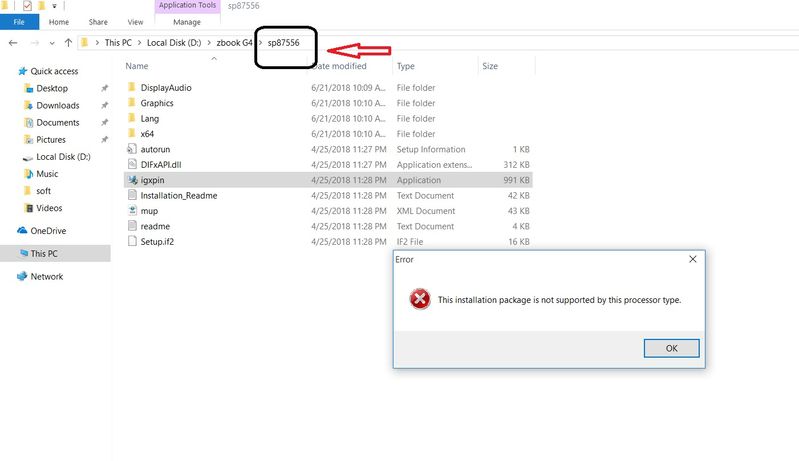The width and height of the screenshot is (799, 461).
Task: Go to zbook G4 breadcrumb
Action: pos(234,43)
